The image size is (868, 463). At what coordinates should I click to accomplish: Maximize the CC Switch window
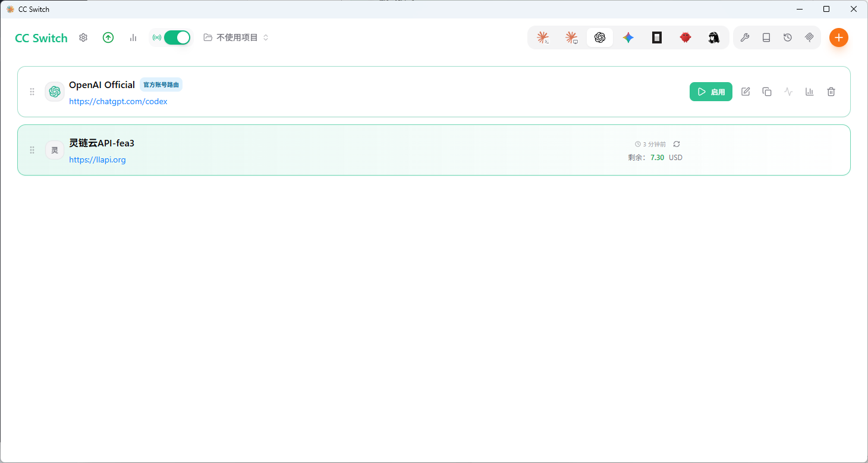coord(826,9)
